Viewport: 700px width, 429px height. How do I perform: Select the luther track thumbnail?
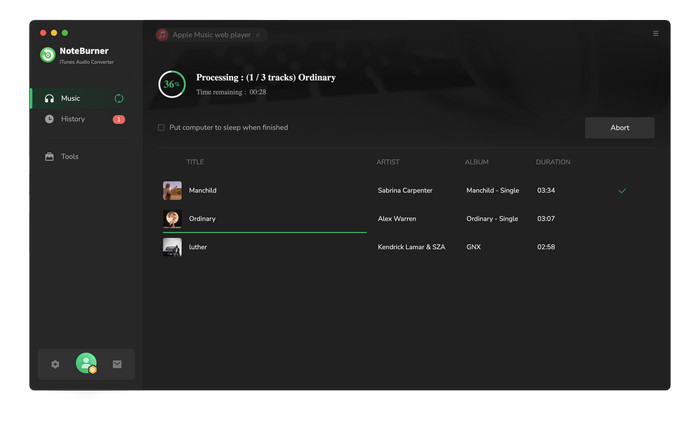tap(172, 247)
